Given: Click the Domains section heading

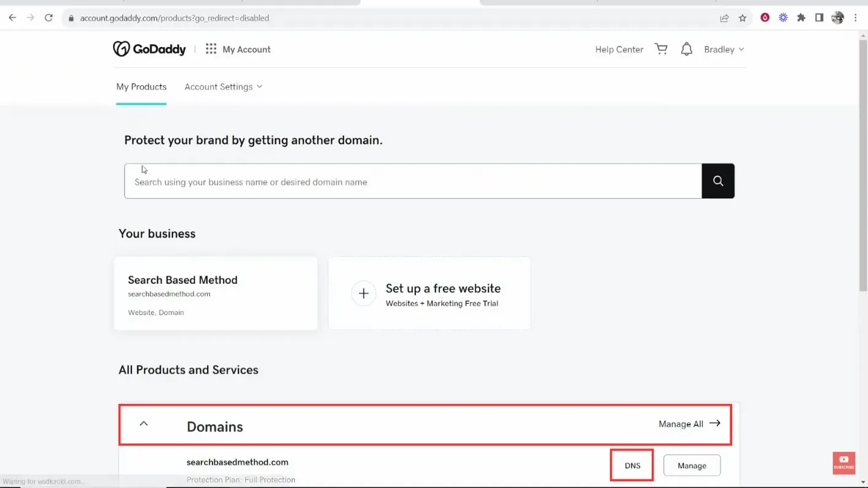Looking at the screenshot, I should click(x=215, y=427).
